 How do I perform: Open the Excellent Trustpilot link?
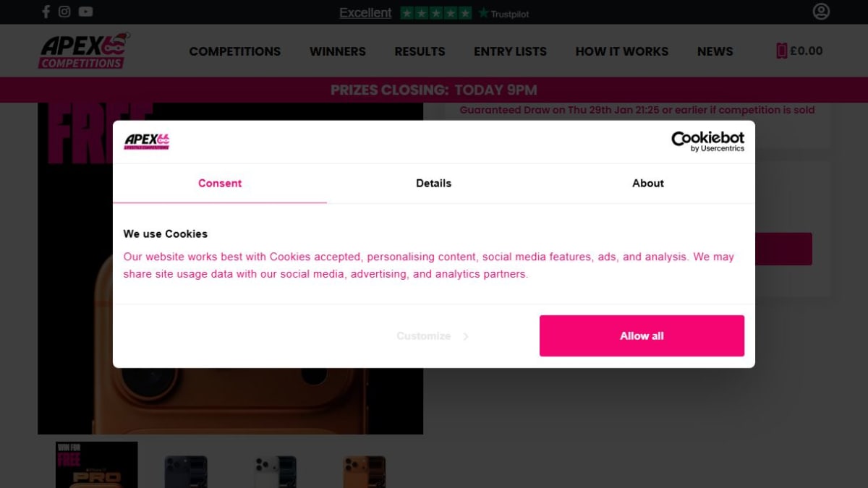365,13
